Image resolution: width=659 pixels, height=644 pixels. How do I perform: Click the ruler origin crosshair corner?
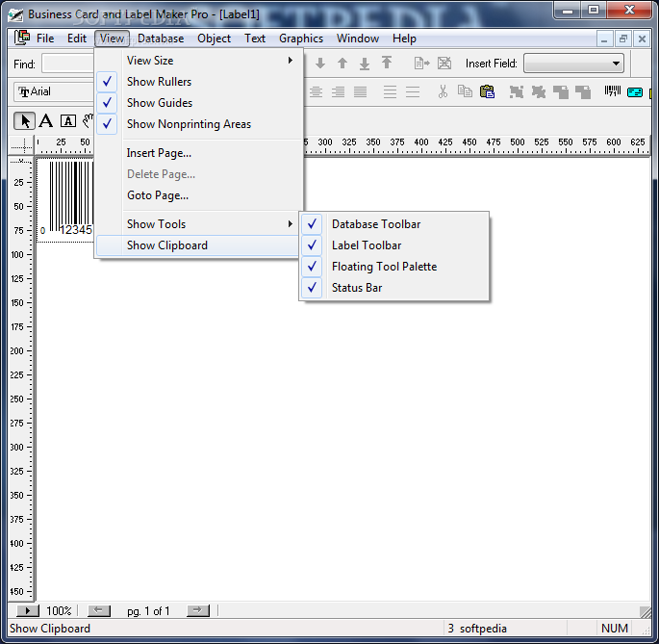point(21,146)
